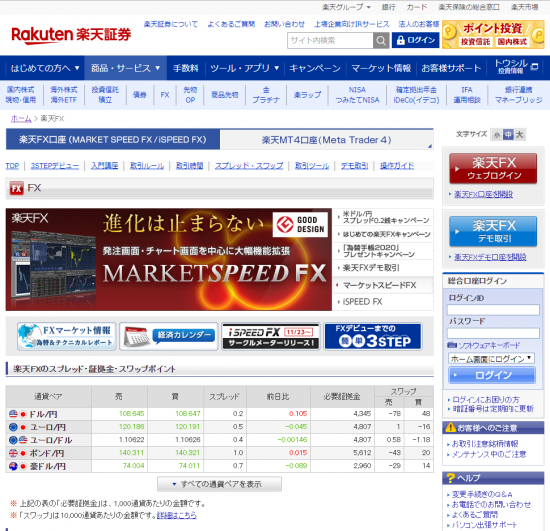
Task: Click the 楽天FX ウェブログイン button
Action: pyautogui.click(x=493, y=168)
